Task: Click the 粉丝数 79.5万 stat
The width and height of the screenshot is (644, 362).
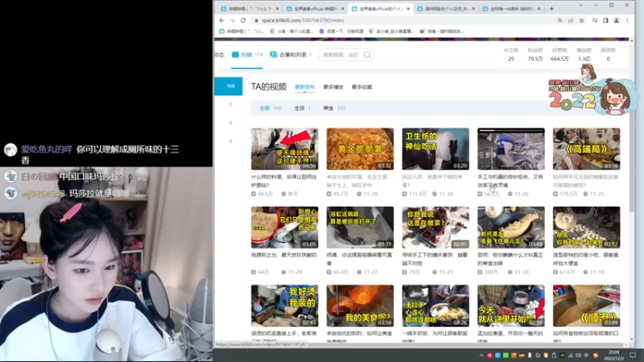Action: (535, 55)
